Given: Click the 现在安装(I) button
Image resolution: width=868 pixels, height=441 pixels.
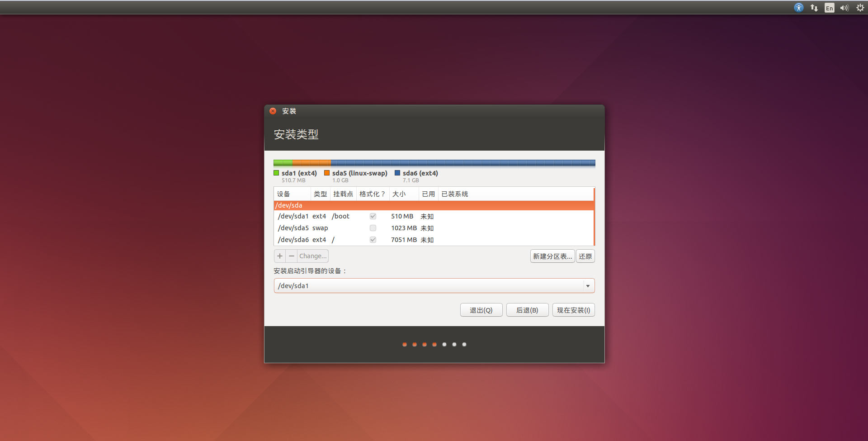Looking at the screenshot, I should [573, 310].
